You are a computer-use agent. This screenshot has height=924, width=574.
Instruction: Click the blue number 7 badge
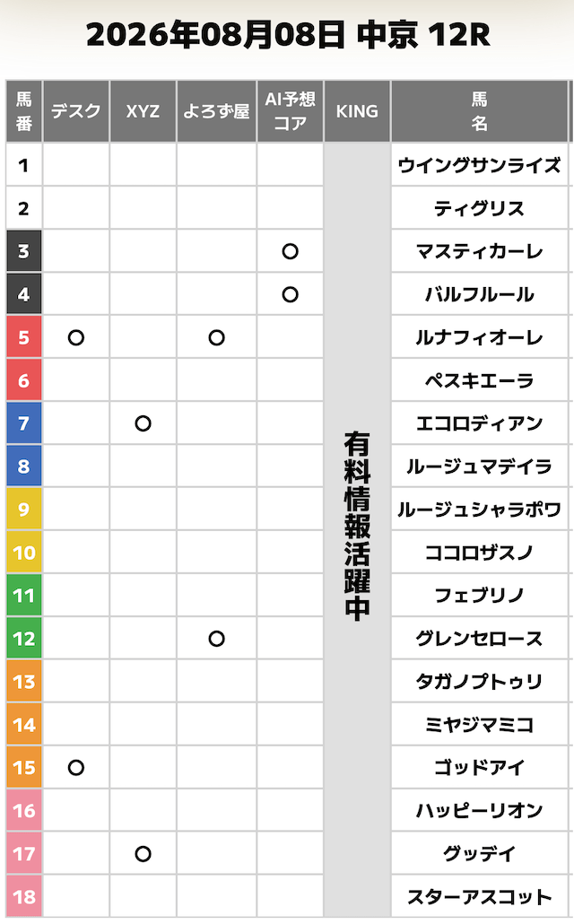[24, 423]
